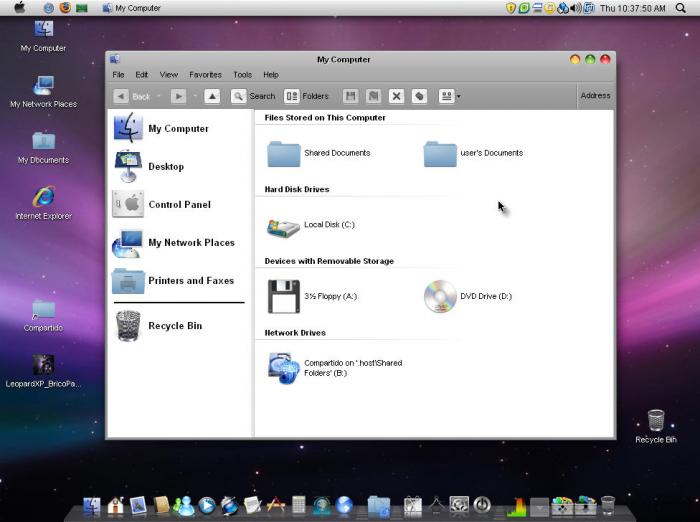Open the Views dropdown arrow in the toolbar
The image size is (700, 522).
(458, 96)
